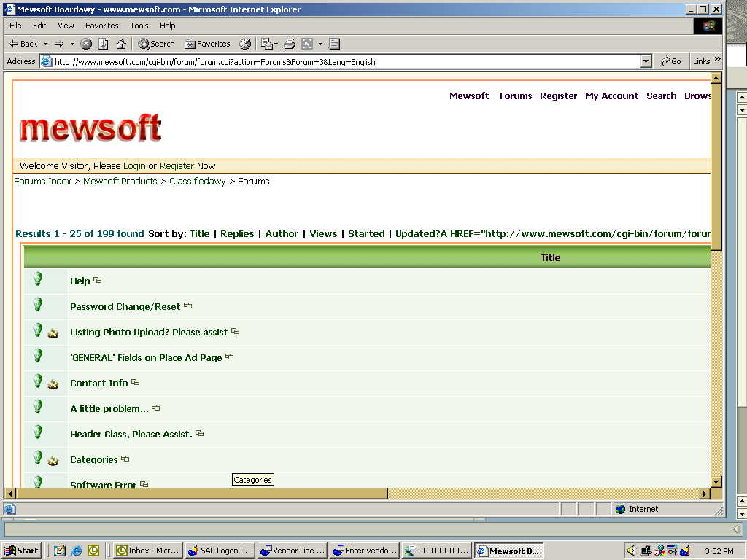The width and height of the screenshot is (747, 560).
Task: Open the Forward history dropdown arrow
Action: pos(72,44)
